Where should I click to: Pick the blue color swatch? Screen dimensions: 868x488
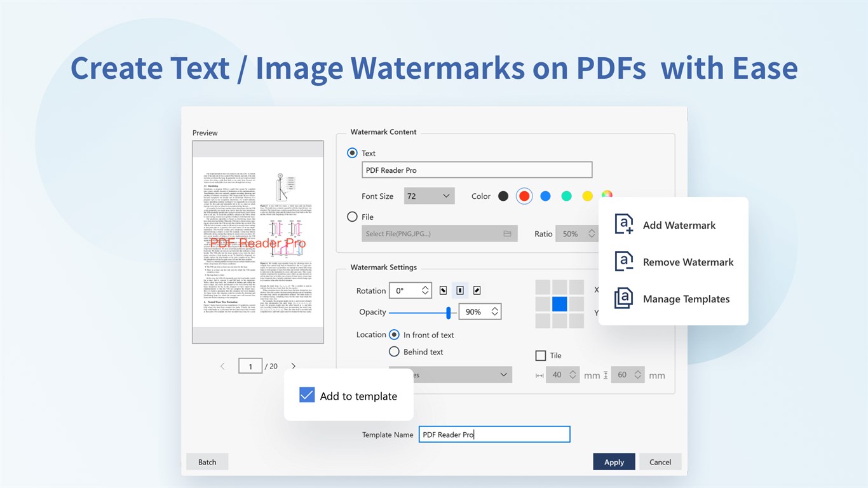pyautogui.click(x=545, y=196)
